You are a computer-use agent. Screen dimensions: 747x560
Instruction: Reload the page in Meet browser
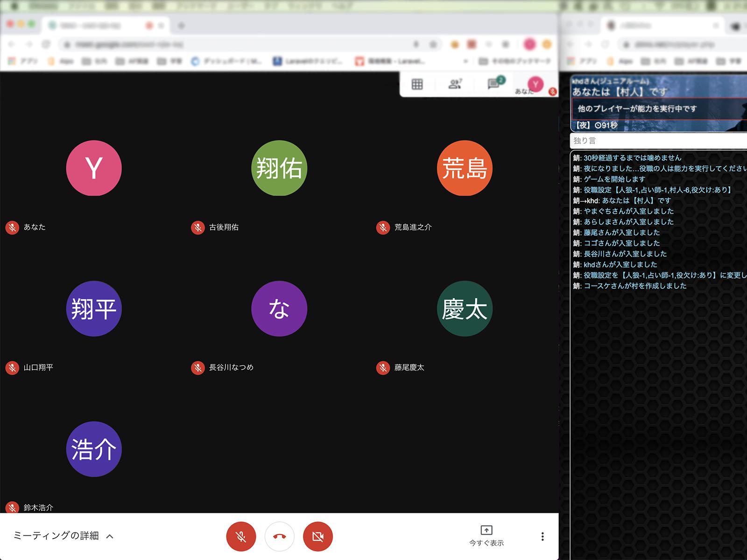coord(46,44)
